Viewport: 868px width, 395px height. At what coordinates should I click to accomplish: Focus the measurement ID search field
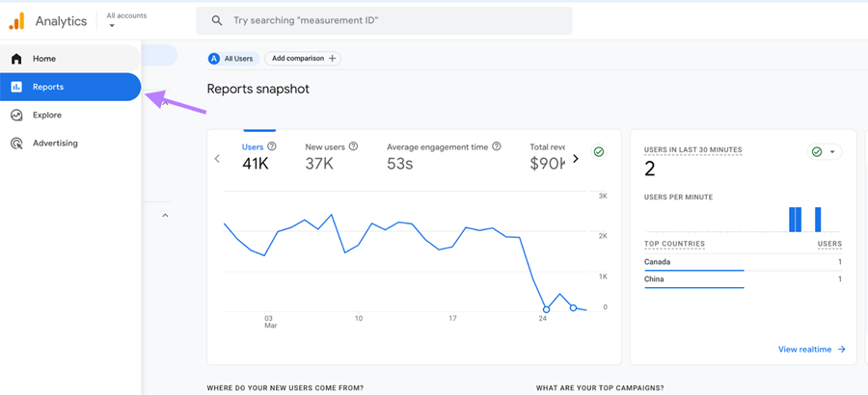(384, 20)
